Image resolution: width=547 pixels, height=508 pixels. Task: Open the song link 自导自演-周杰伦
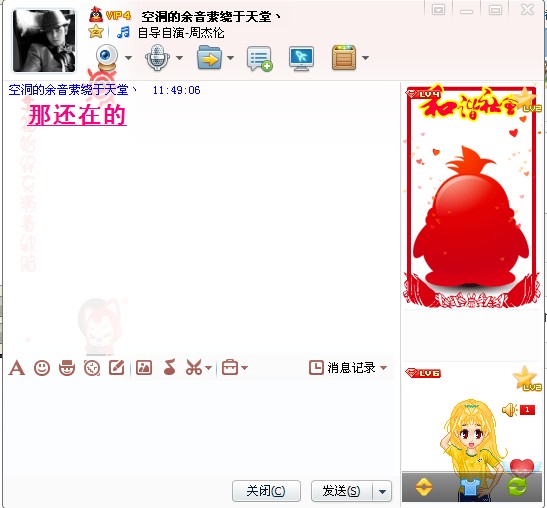181,33
